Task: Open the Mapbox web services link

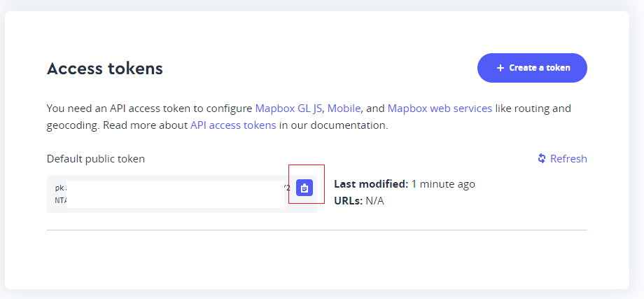Action: click(440, 109)
